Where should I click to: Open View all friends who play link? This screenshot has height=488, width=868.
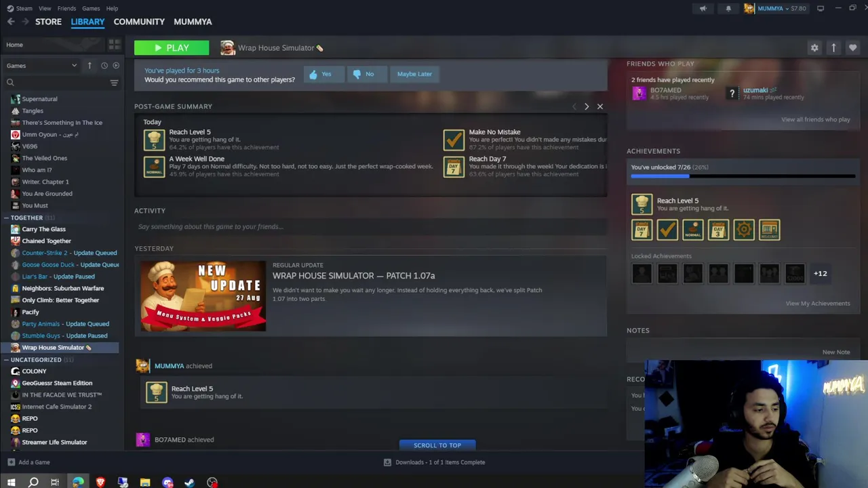815,119
